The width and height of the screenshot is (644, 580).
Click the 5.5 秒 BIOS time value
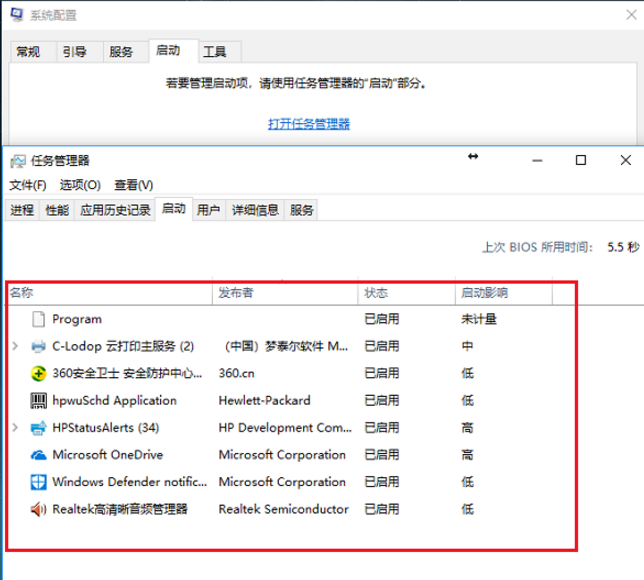pos(623,247)
